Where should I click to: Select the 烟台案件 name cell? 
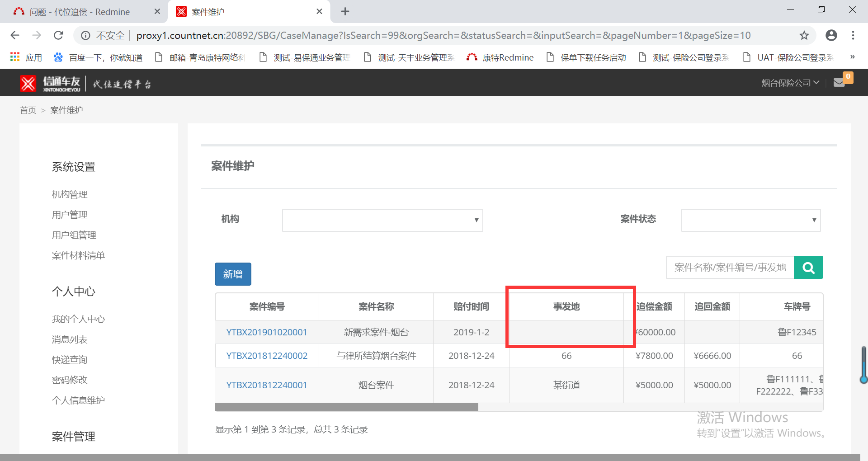376,385
